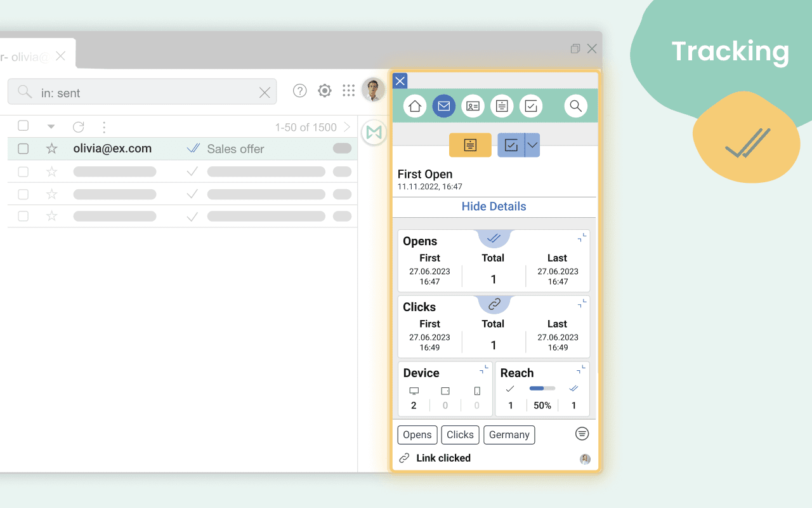Viewport: 812px width, 508px height.
Task: Open the contact card icon in panel
Action: (x=473, y=106)
